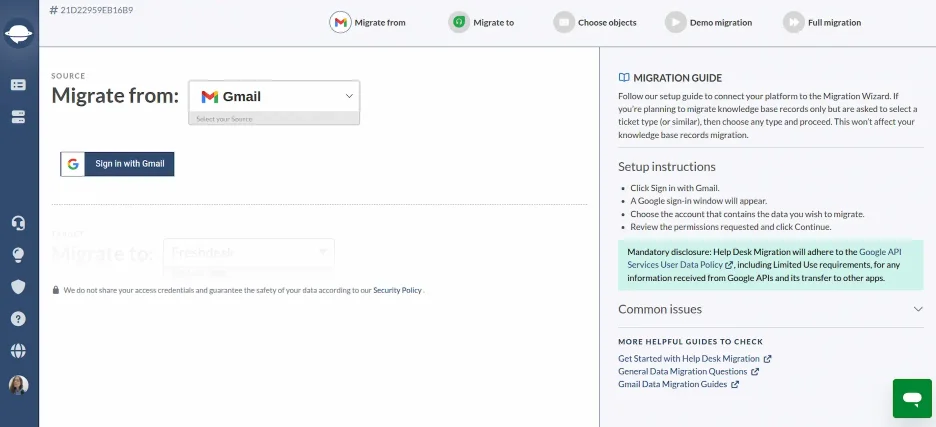The image size is (936, 427).
Task: Go to Choose objects step
Action: click(x=595, y=23)
